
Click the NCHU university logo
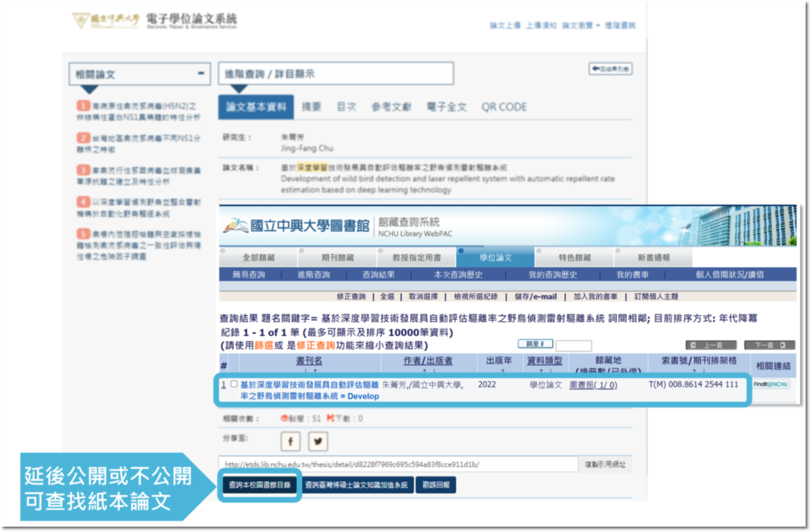(x=105, y=20)
